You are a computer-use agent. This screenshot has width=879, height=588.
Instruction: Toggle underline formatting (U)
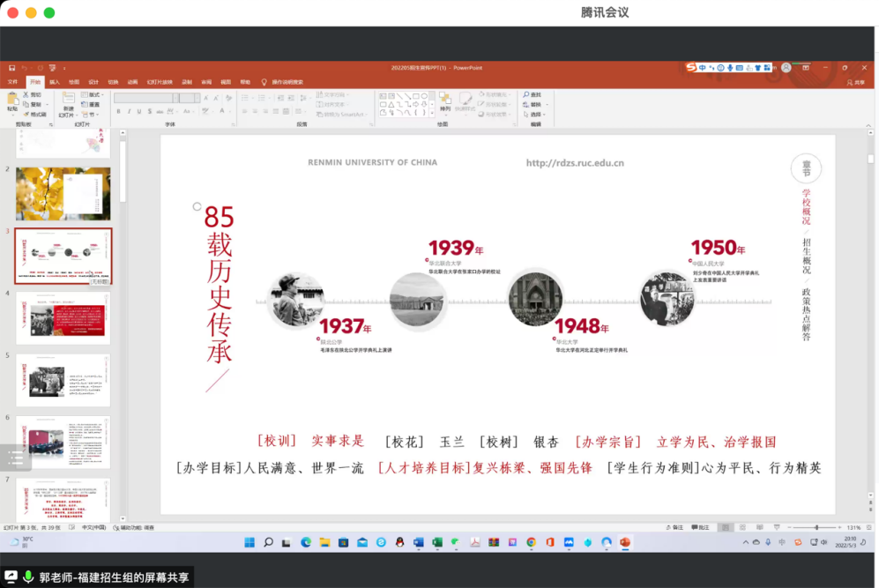click(139, 112)
